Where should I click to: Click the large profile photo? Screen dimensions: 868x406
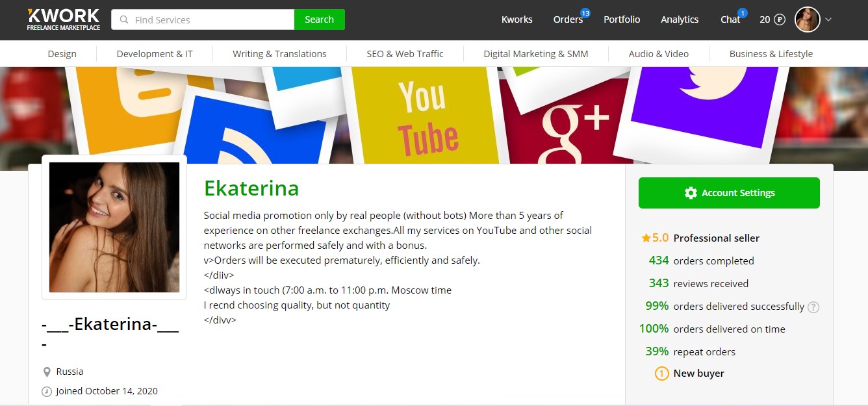click(114, 227)
